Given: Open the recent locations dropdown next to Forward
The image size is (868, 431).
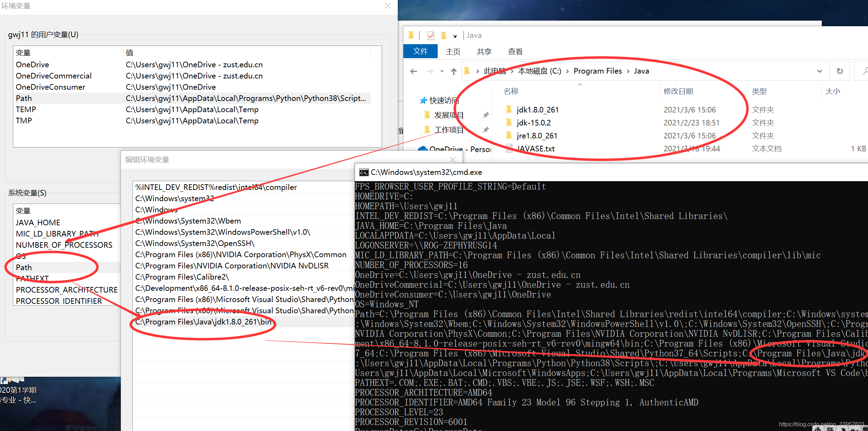Looking at the screenshot, I should click(442, 71).
